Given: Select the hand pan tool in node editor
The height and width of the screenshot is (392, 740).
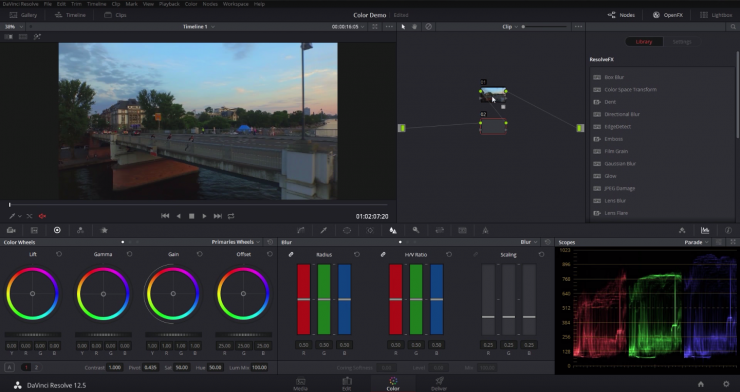Looking at the screenshot, I should point(415,27).
